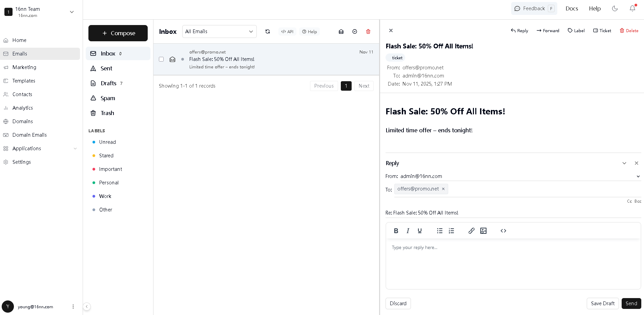644x315 pixels.
Task: Toggle dark mode with moon icon
Action: (x=615, y=8)
